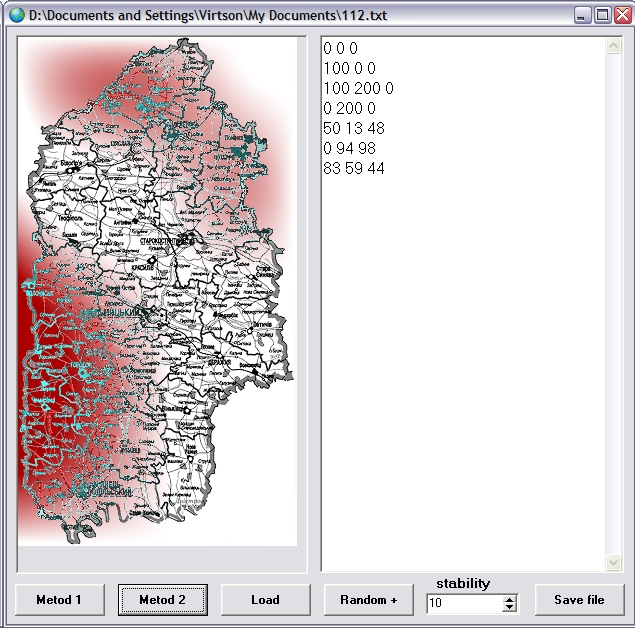Screen dimensions: 635x628
Task: Click the globe icon in the title bar
Action: [x=16, y=15]
